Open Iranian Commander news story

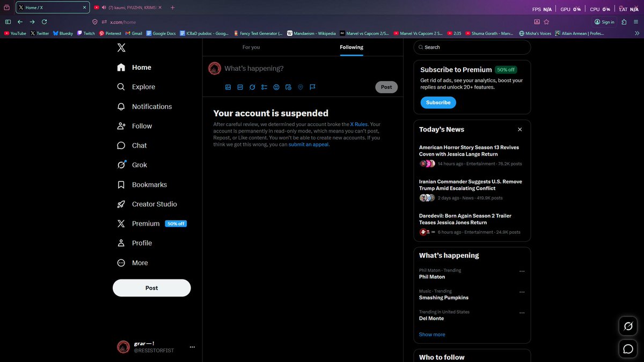click(x=472, y=190)
